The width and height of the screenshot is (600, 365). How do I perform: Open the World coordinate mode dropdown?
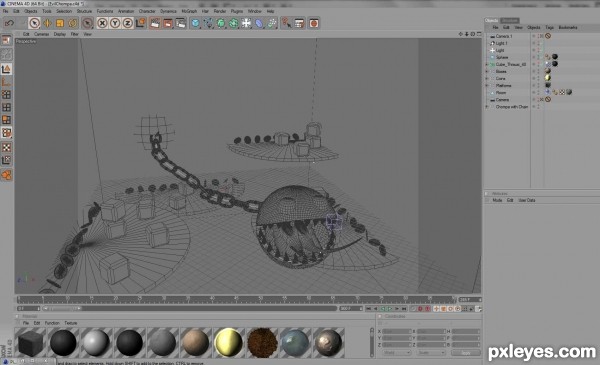click(x=396, y=353)
